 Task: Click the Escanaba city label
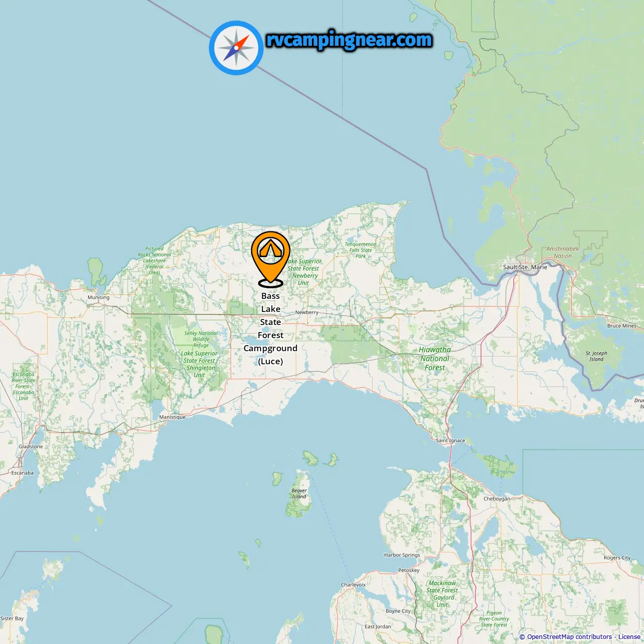(x=23, y=473)
